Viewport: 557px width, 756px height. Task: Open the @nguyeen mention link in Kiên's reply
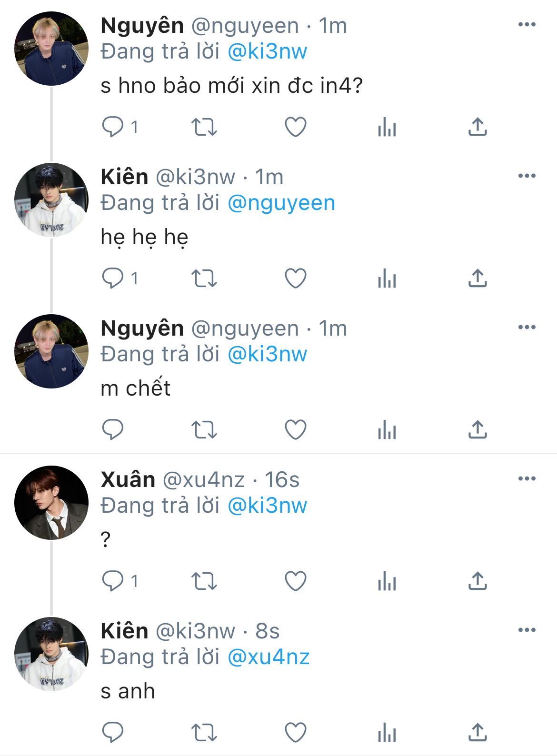coord(281,203)
